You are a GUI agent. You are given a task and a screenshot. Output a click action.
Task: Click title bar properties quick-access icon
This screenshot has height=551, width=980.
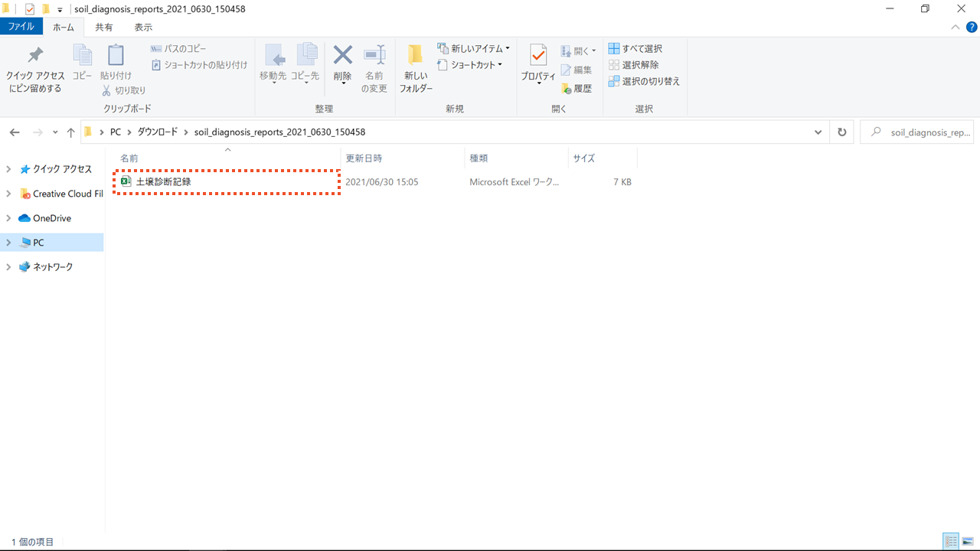30,9
